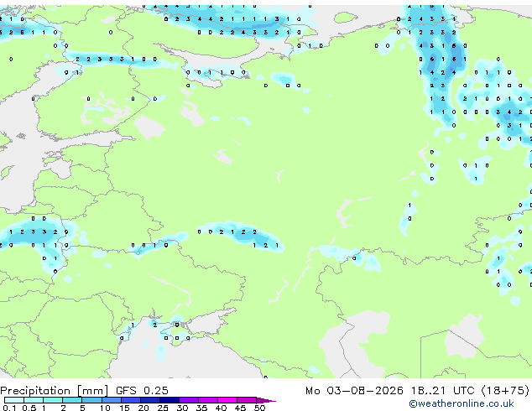This screenshot has height=411, width=532.
Task: Click the "Precipitation [mm]" title text
Action: tap(55, 391)
